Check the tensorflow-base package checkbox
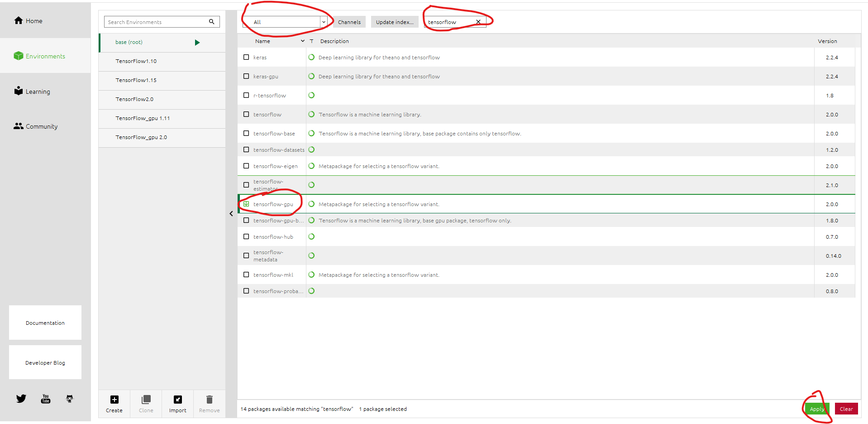 pos(246,133)
